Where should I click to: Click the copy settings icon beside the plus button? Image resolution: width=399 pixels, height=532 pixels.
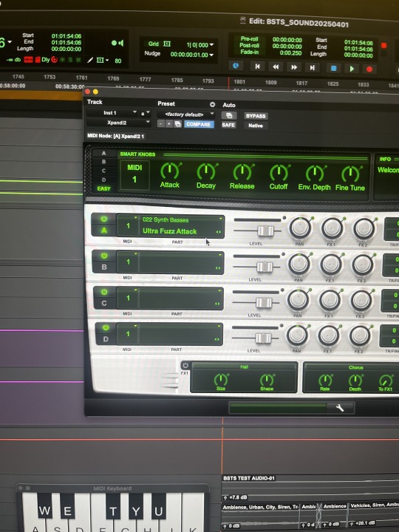pyautogui.click(x=177, y=124)
